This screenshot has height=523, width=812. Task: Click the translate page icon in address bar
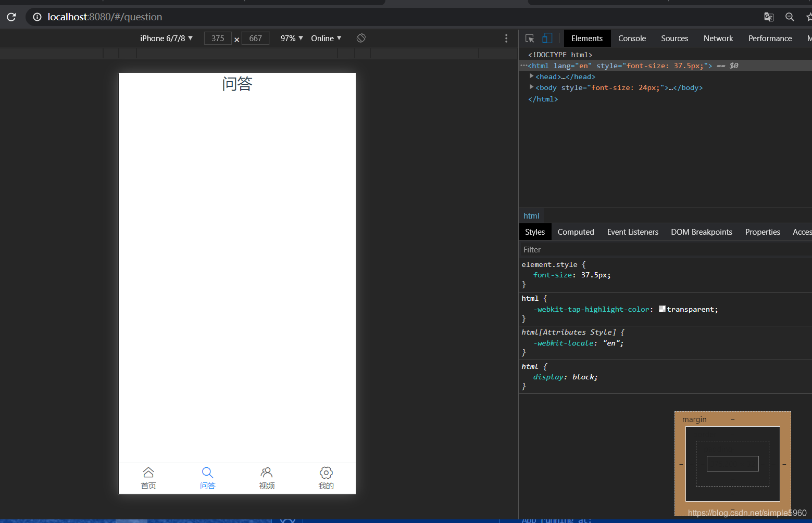tap(768, 17)
